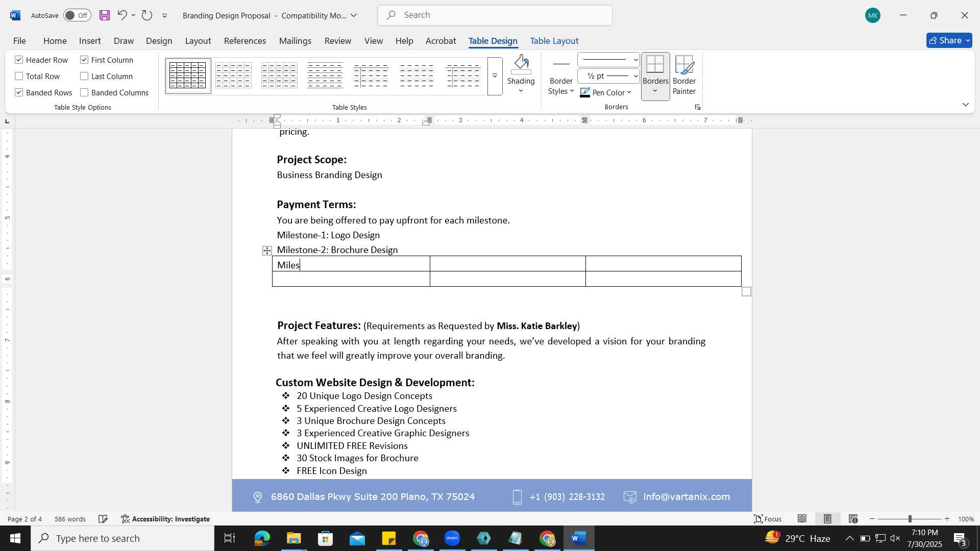Click Accessibility: Investigate status
Screen dimensions: 980x551
point(165,519)
